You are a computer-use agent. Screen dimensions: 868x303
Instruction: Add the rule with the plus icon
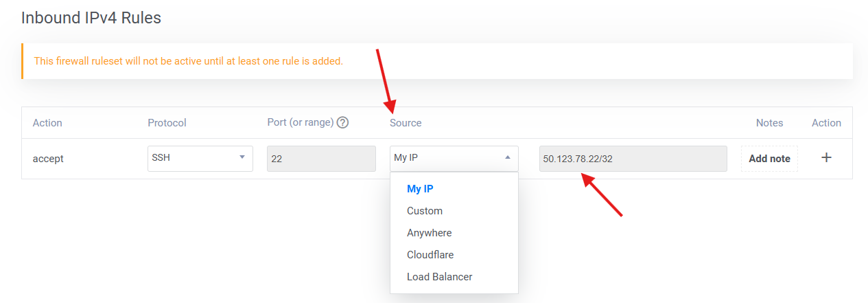(826, 158)
